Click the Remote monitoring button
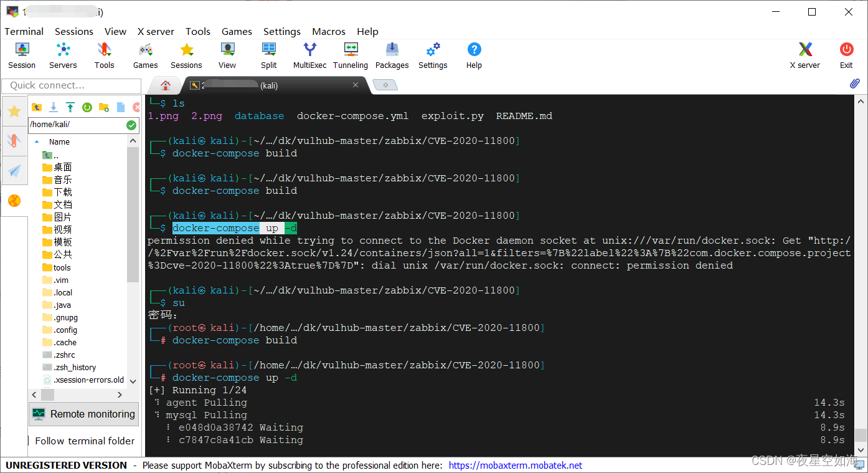The image size is (868, 473). coord(84,414)
